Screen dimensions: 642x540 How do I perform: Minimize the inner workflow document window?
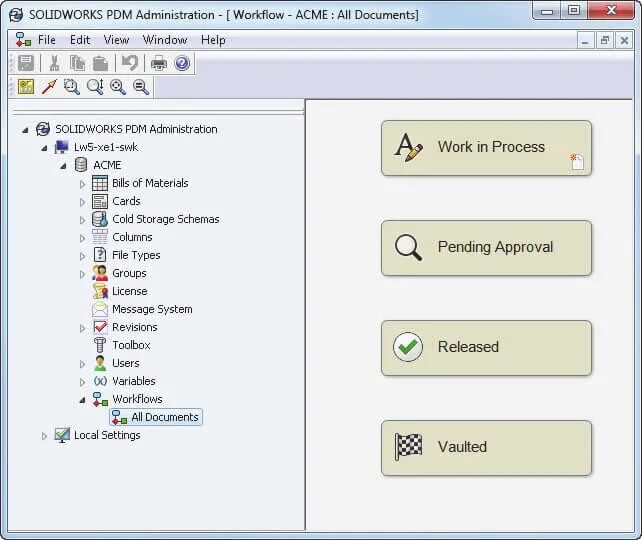pyautogui.click(x=585, y=41)
